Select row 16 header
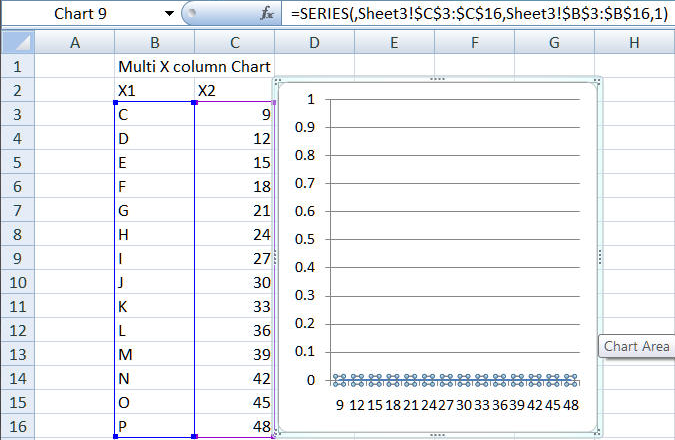The width and height of the screenshot is (675, 440). (17, 426)
